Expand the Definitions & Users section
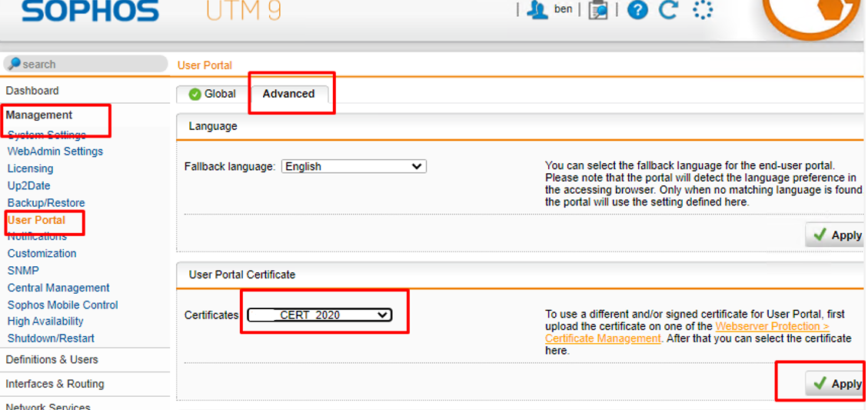This screenshot has height=410, width=868. 52,359
